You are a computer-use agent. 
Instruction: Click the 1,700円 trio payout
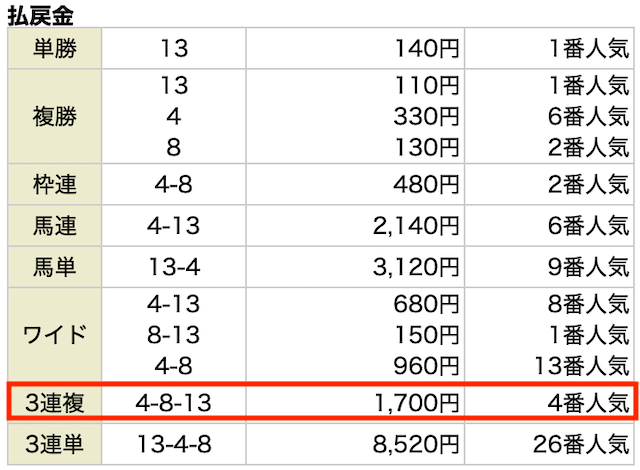[x=417, y=403]
